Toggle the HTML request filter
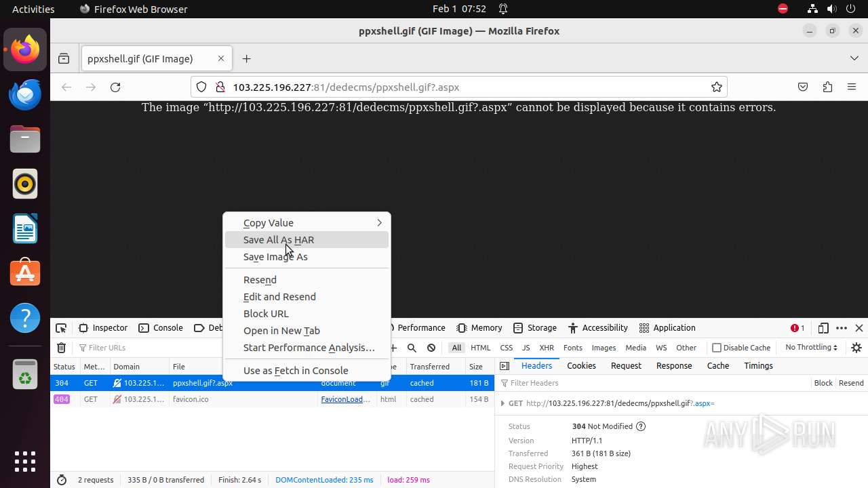 point(480,348)
